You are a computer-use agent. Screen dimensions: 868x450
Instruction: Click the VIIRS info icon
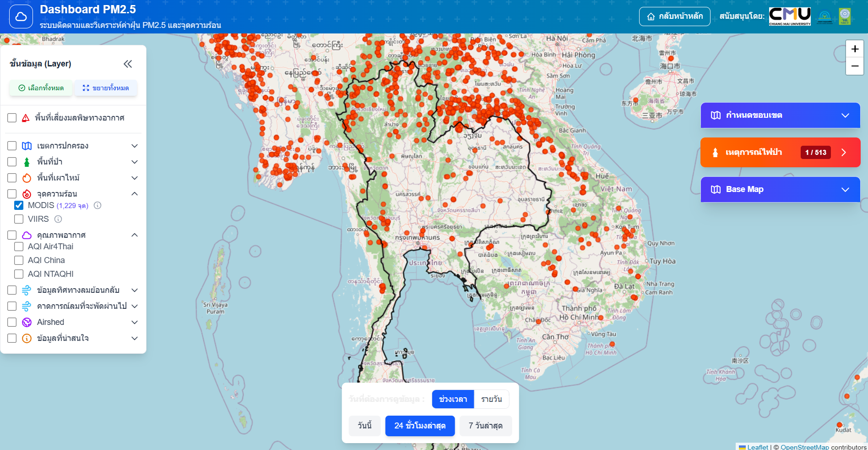[58, 219]
